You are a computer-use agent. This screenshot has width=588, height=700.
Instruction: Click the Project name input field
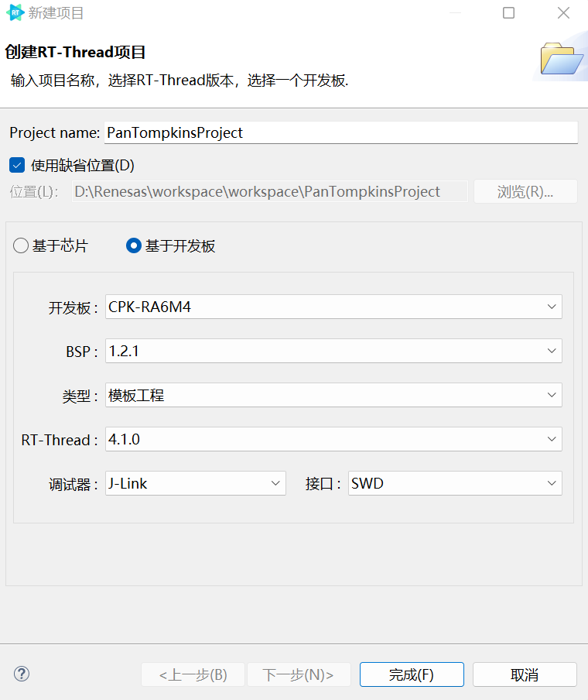click(x=341, y=132)
